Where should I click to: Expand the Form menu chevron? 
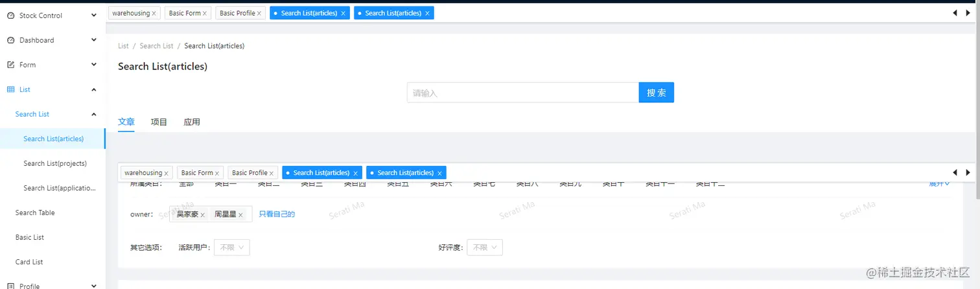point(94,64)
